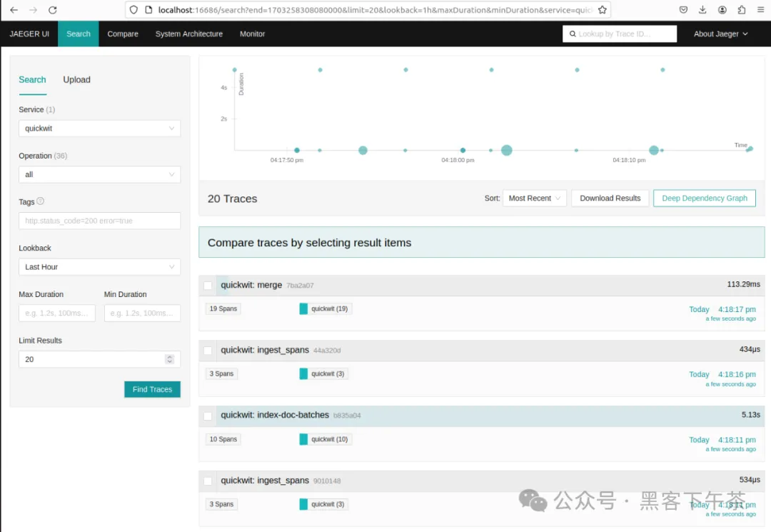The width and height of the screenshot is (771, 532).
Task: Click the Limit Results input field
Action: tap(99, 359)
